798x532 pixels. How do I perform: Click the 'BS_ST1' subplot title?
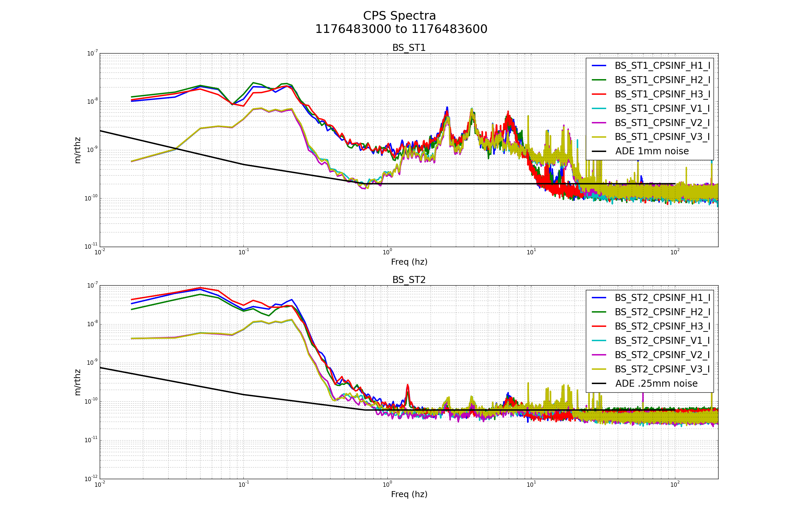409,48
